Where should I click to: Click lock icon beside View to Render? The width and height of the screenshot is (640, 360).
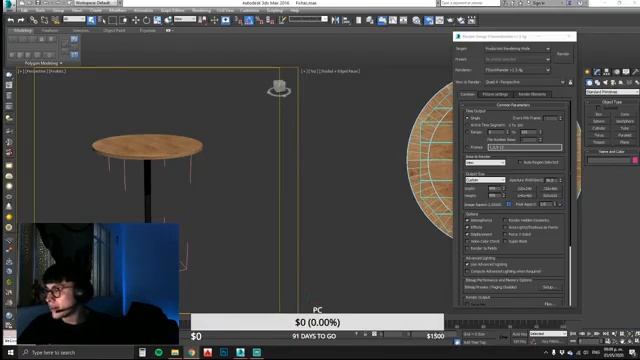pyautogui.click(x=570, y=82)
